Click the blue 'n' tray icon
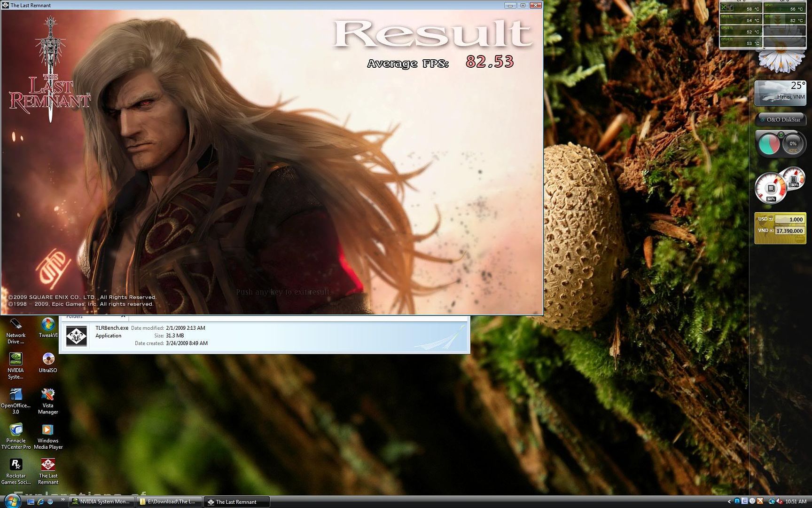 (737, 501)
